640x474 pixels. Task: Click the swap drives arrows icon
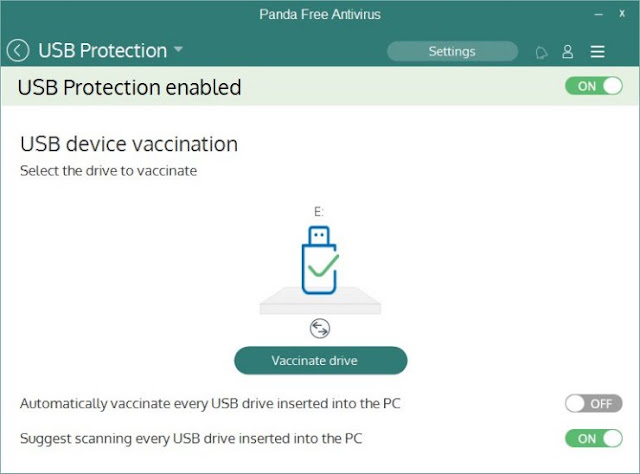(320, 328)
